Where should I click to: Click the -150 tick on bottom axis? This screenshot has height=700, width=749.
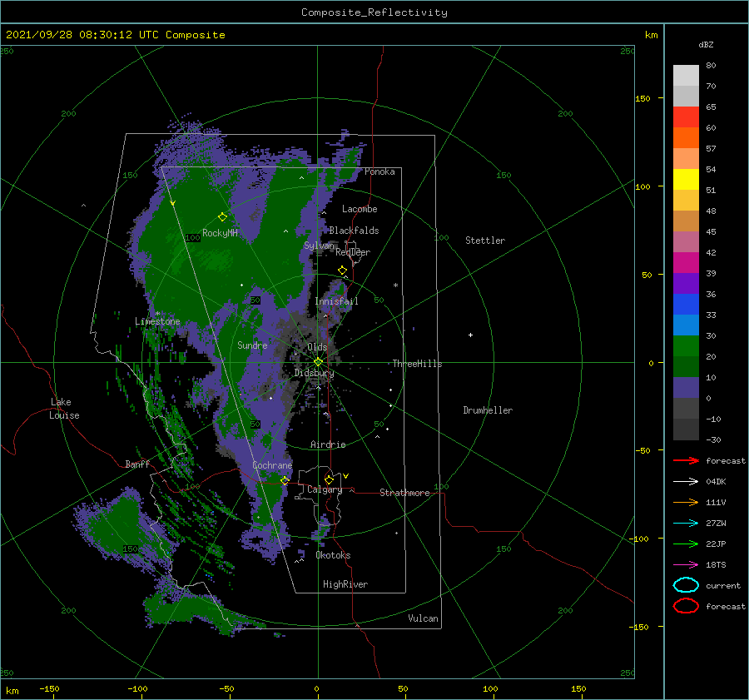point(49,688)
